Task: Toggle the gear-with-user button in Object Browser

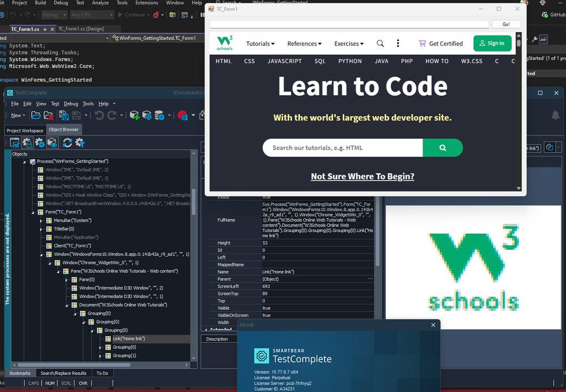Action: tap(27, 143)
